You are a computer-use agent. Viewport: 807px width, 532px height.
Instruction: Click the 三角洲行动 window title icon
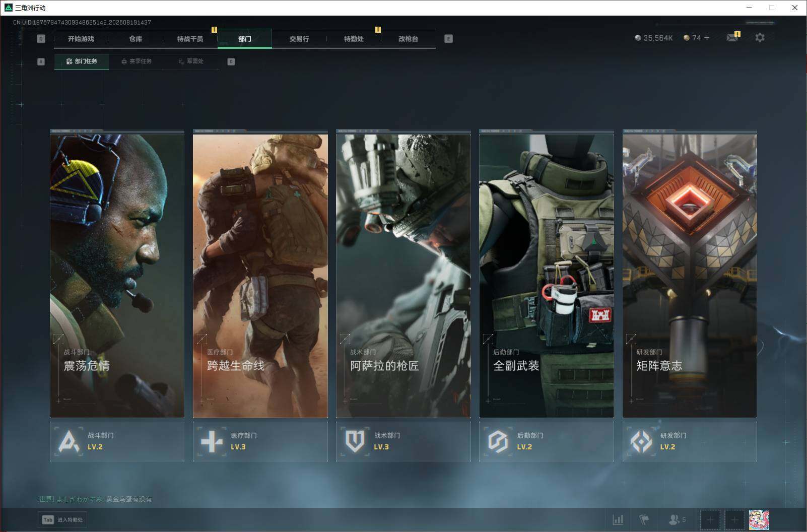[9, 8]
